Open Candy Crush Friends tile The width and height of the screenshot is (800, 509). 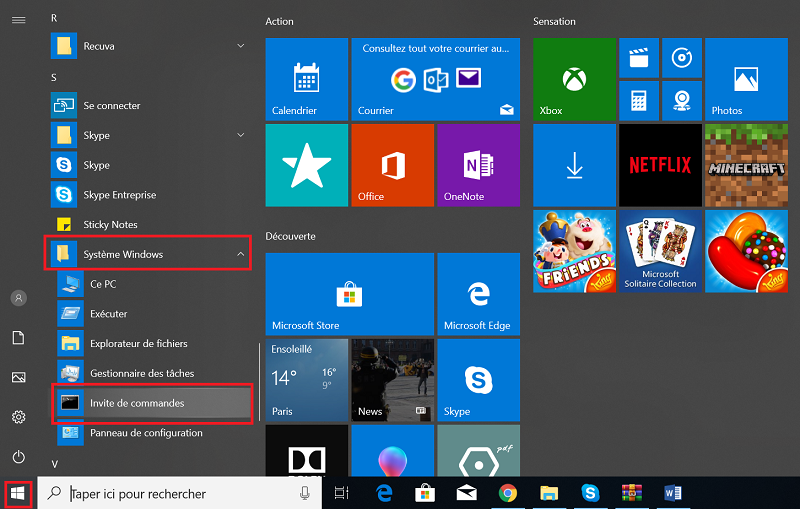pos(574,251)
